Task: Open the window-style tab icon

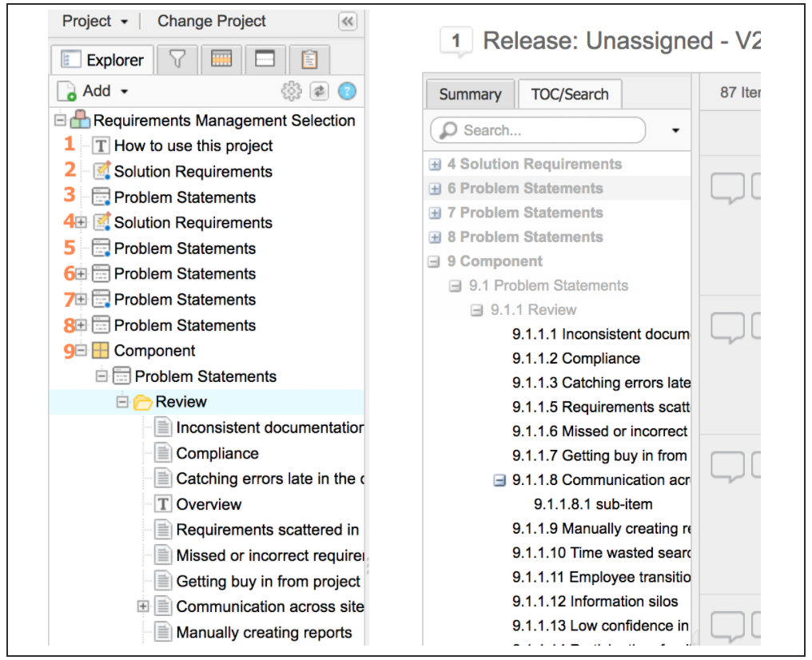Action: pos(265,60)
